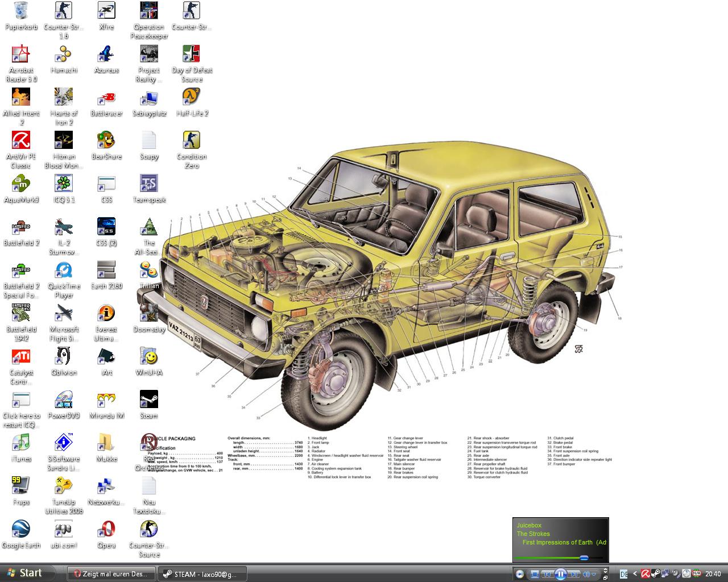Launch Counter-Strike Source shortcut

(x=149, y=539)
